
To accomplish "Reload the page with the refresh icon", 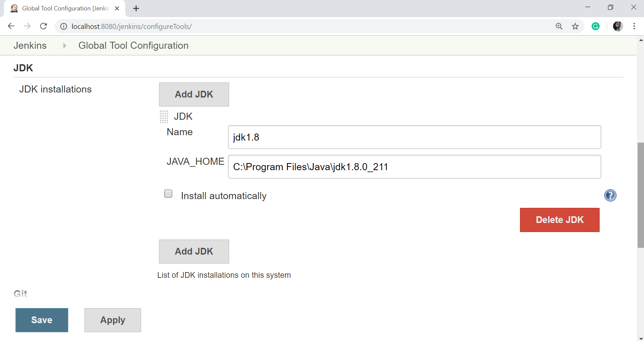I will (43, 26).
